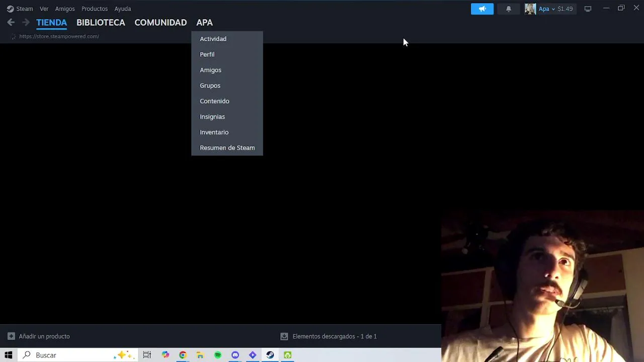Viewport: 644px width, 362px height.
Task: Open the notifications bell
Action: pyautogui.click(x=509, y=9)
